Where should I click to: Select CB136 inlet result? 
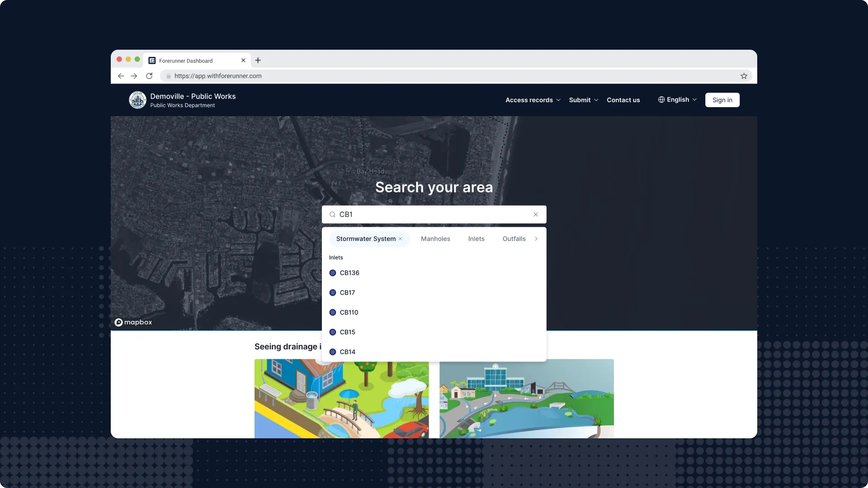[349, 273]
